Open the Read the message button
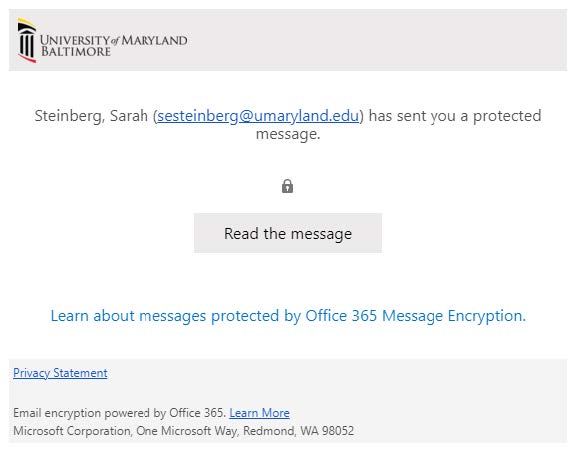 tap(288, 233)
